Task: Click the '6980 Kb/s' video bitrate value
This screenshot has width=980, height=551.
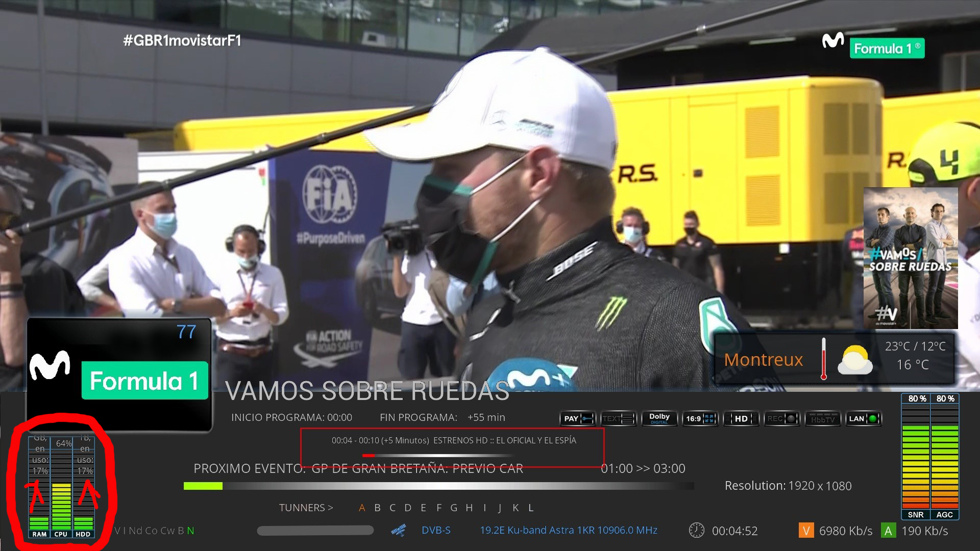Action: (x=846, y=531)
